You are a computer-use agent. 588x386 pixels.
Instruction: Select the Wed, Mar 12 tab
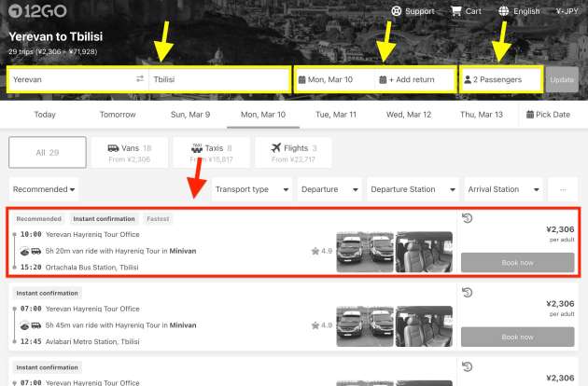click(409, 115)
